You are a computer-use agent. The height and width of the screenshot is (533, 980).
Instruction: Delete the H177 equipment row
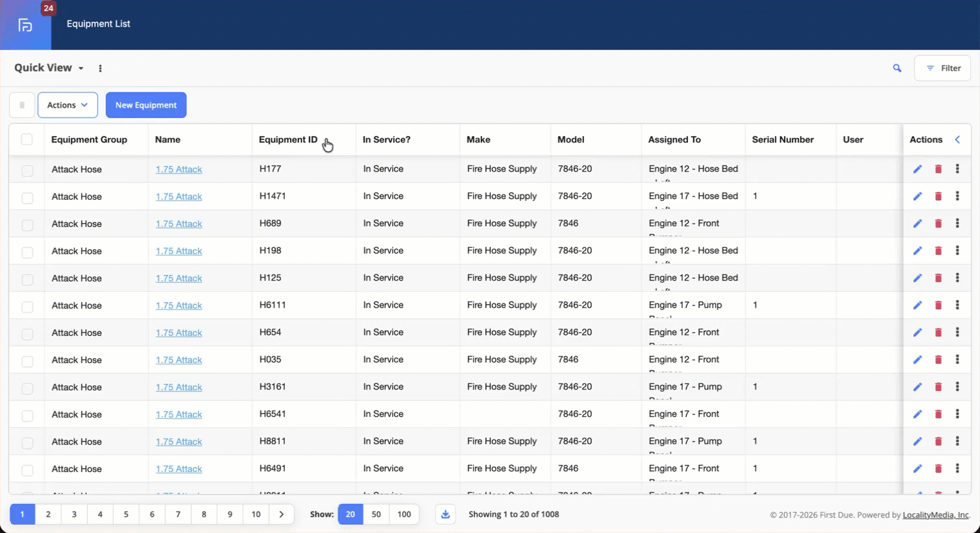(938, 169)
